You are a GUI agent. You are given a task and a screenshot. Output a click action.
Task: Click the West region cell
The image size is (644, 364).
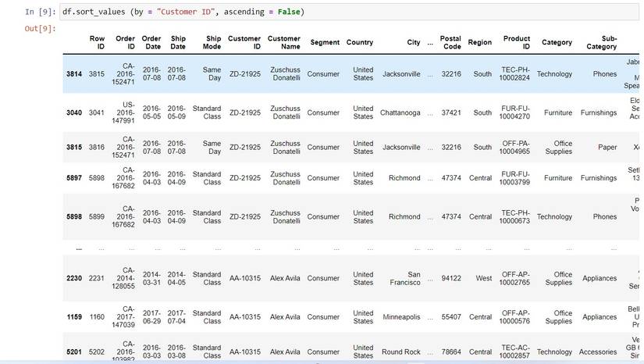(x=484, y=278)
